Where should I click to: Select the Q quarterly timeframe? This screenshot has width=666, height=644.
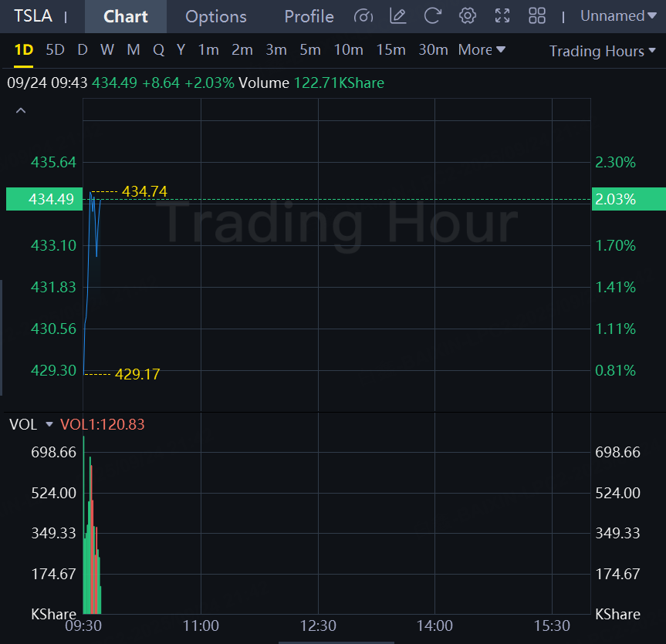point(158,50)
